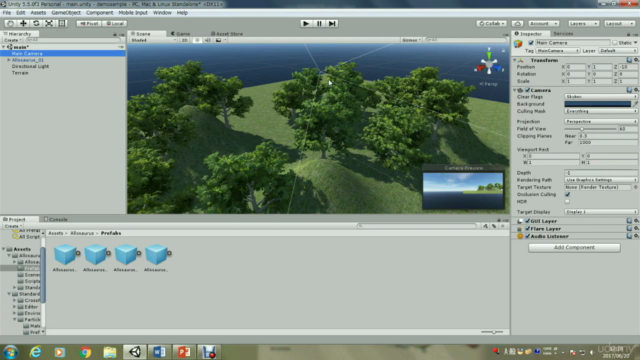This screenshot has height=360, width=640.
Task: Open the Projection dropdown
Action: click(x=601, y=122)
